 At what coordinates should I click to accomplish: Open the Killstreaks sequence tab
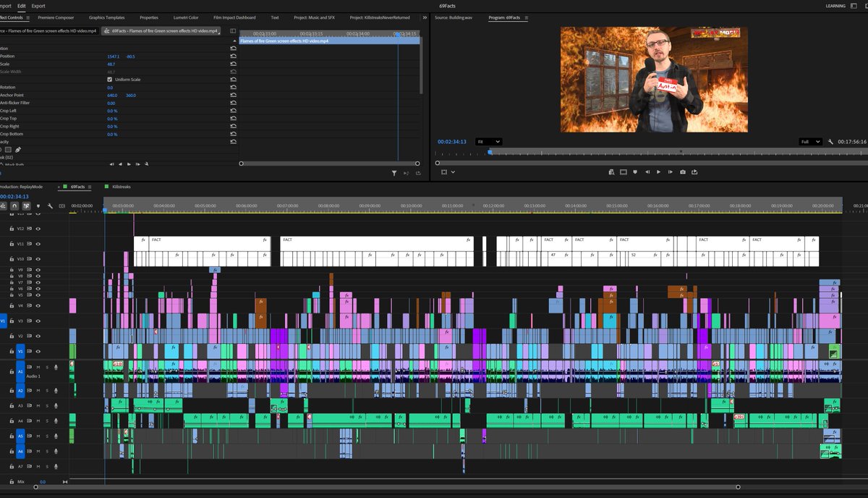tap(123, 187)
